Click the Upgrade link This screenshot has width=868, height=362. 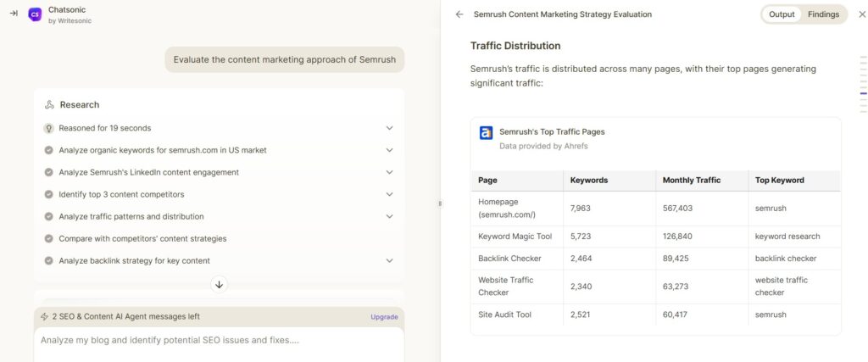384,317
